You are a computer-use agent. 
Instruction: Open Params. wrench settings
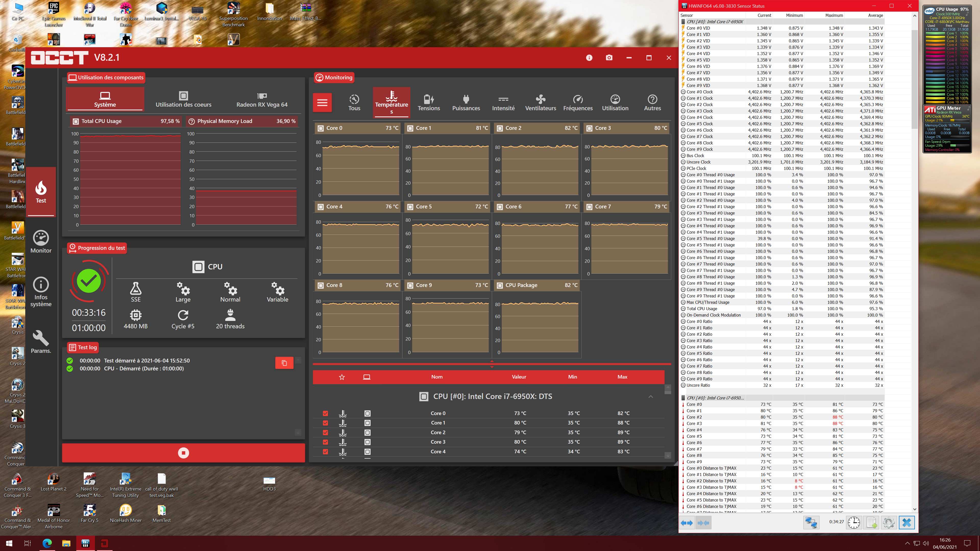[x=41, y=342]
